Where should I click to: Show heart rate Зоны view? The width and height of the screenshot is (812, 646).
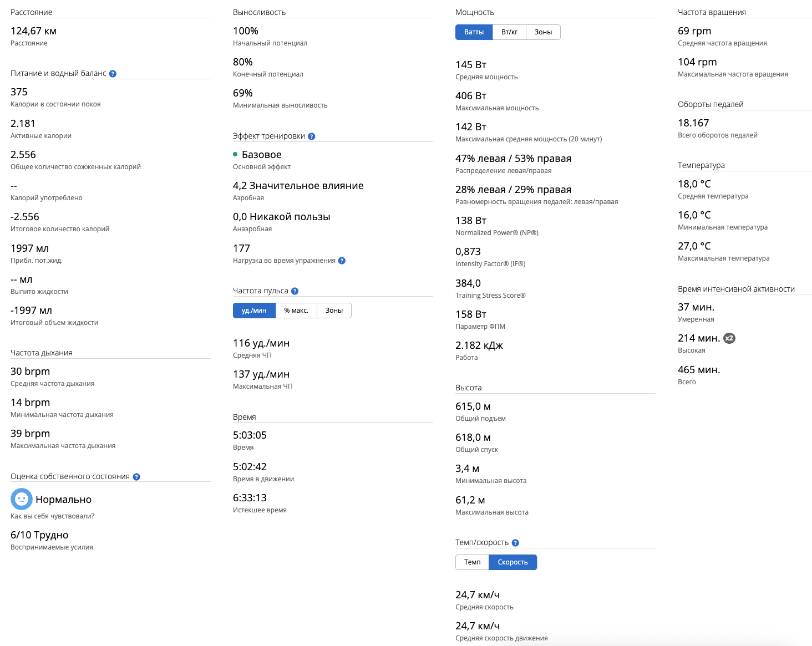[x=334, y=311]
